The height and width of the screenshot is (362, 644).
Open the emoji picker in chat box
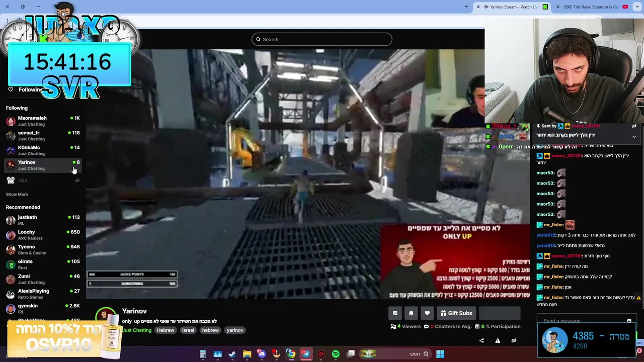click(629, 321)
